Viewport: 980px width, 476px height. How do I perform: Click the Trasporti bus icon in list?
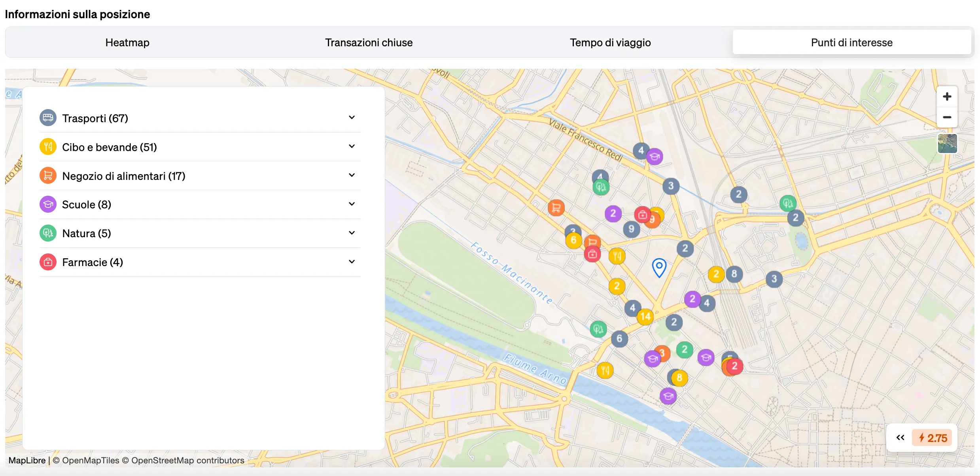[x=48, y=118]
